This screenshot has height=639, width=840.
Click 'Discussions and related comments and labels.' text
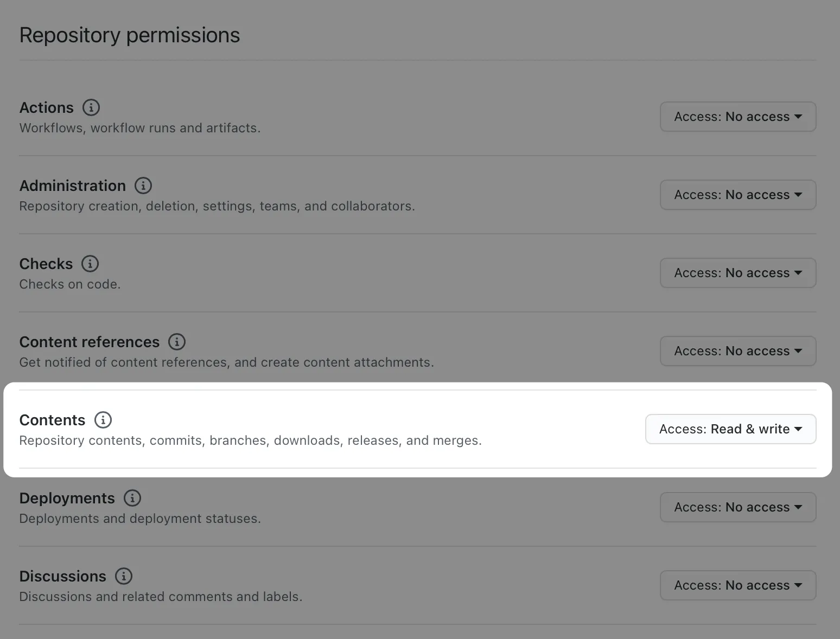(161, 597)
